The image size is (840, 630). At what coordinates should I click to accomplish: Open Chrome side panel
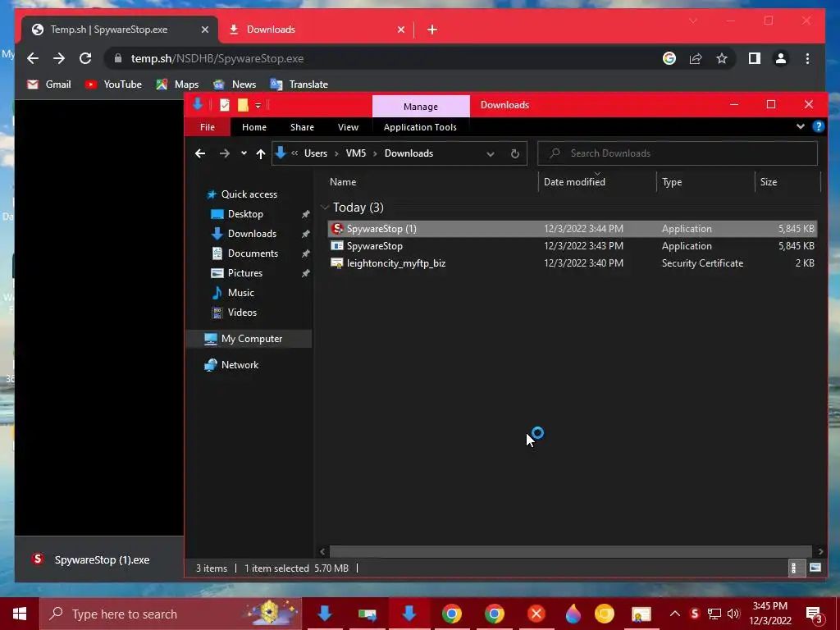[755, 58]
